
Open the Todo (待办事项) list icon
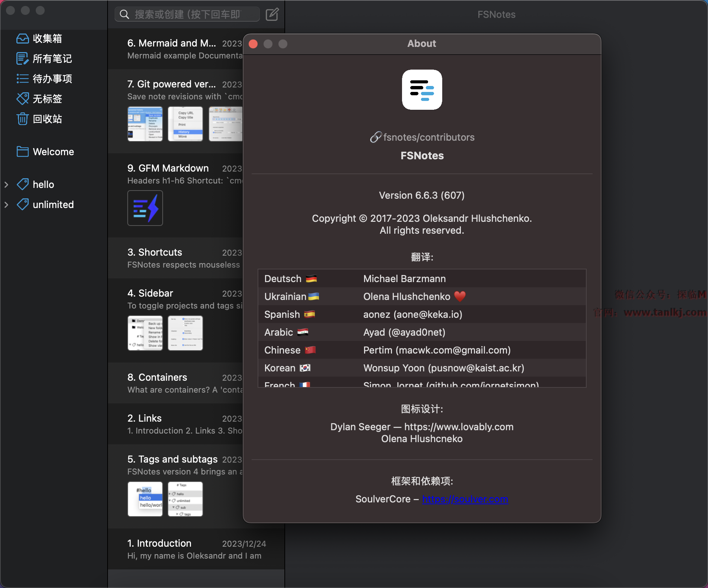(x=22, y=79)
